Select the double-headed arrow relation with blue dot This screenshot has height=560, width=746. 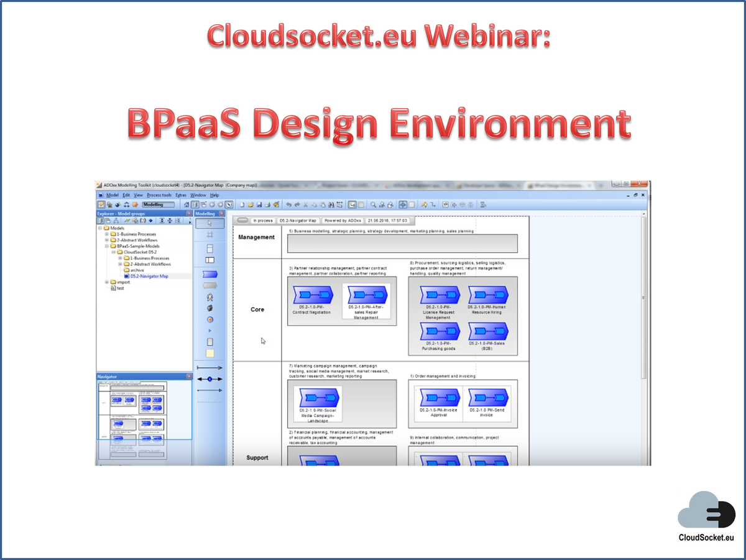[x=210, y=379]
